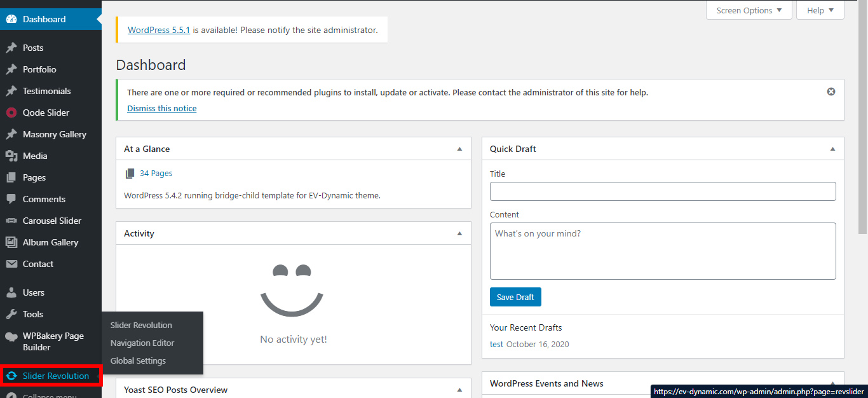Screen dimensions: 868x398
Task: Open the Help dropdown tab
Action: (820, 10)
